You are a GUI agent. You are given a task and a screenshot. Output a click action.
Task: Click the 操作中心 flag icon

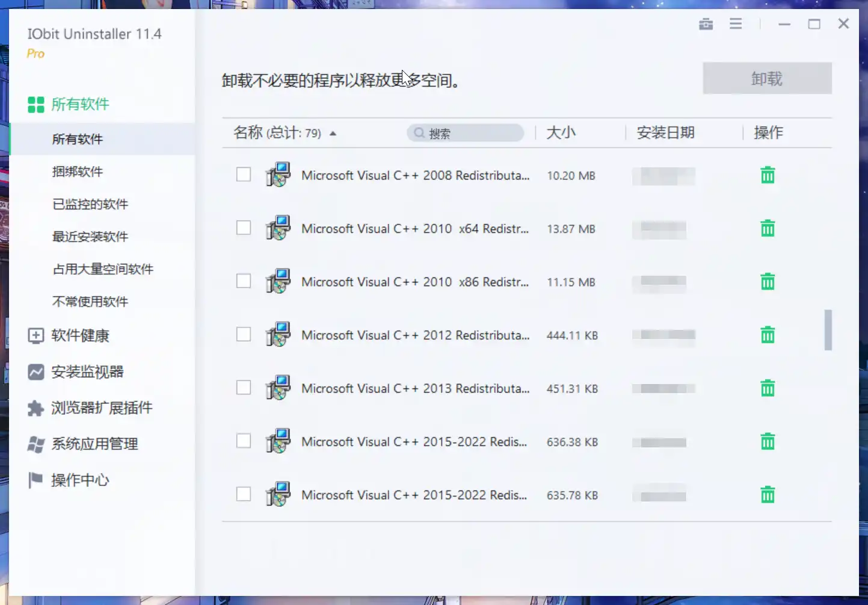[x=36, y=480]
